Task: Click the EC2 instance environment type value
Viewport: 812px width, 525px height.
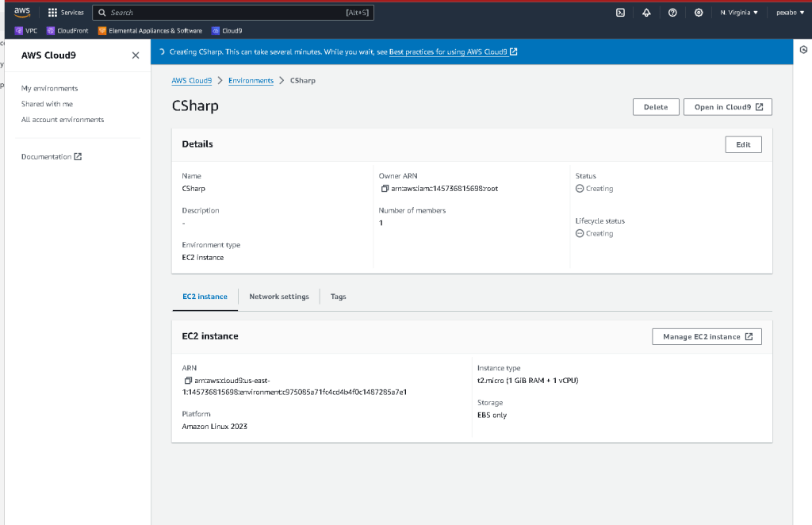Action: pyautogui.click(x=203, y=257)
